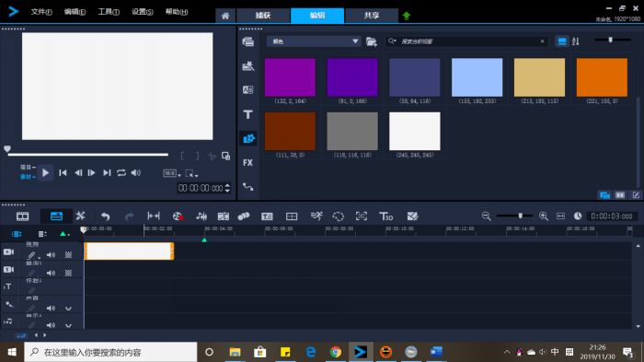Open the Transitions (AB) library
This screenshot has width=644, height=362.
coord(247,89)
